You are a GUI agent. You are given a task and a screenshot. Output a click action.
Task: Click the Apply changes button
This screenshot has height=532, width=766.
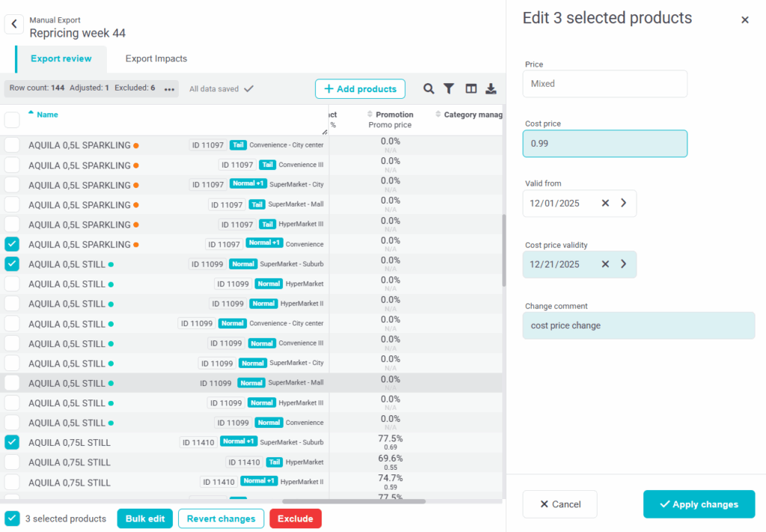[699, 504]
